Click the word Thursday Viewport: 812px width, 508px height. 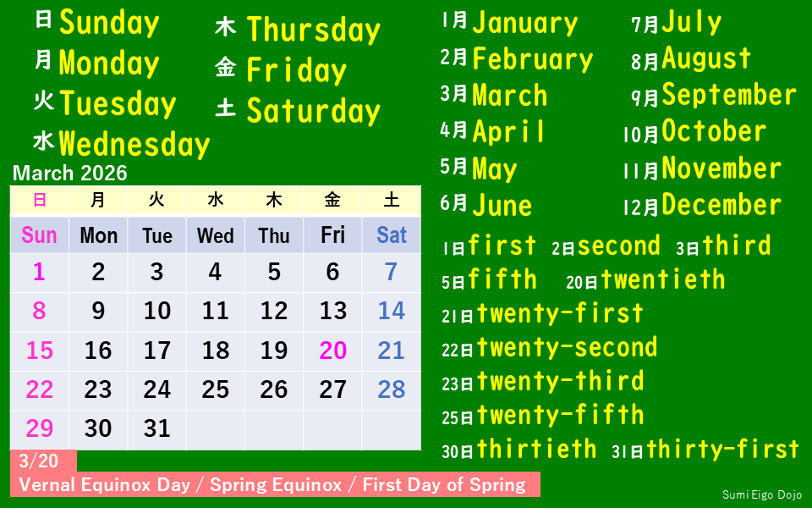314,30
